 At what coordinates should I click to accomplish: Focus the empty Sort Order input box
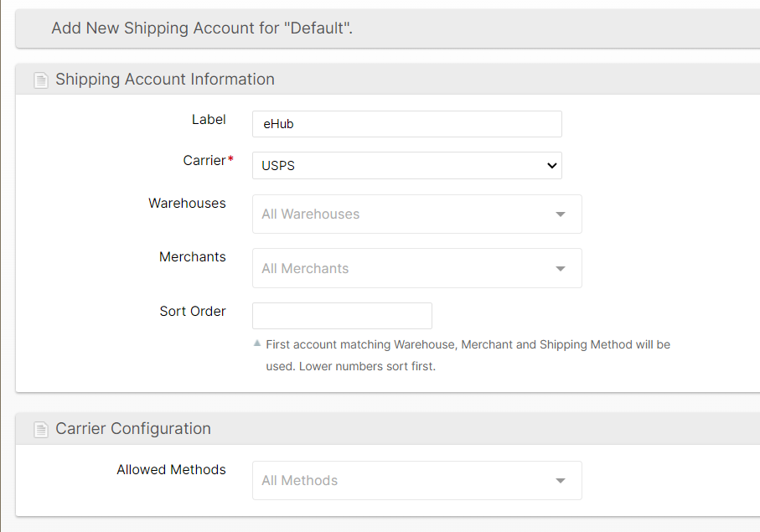coord(342,316)
